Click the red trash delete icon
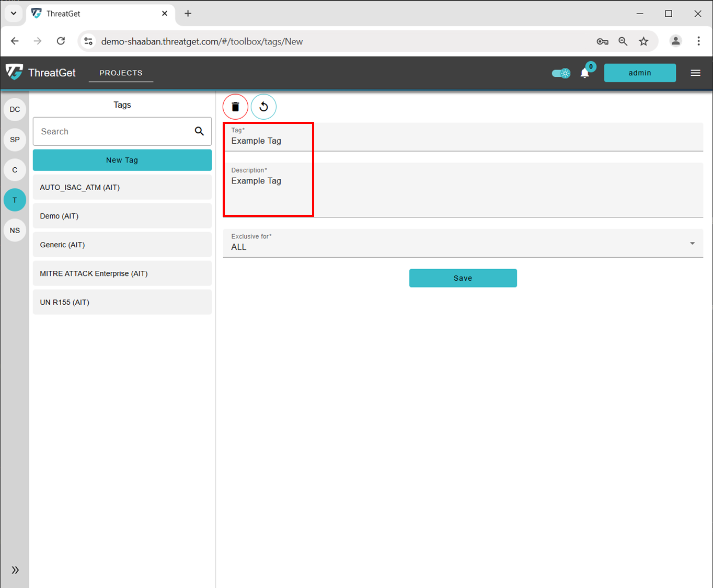The image size is (713, 588). 235,107
